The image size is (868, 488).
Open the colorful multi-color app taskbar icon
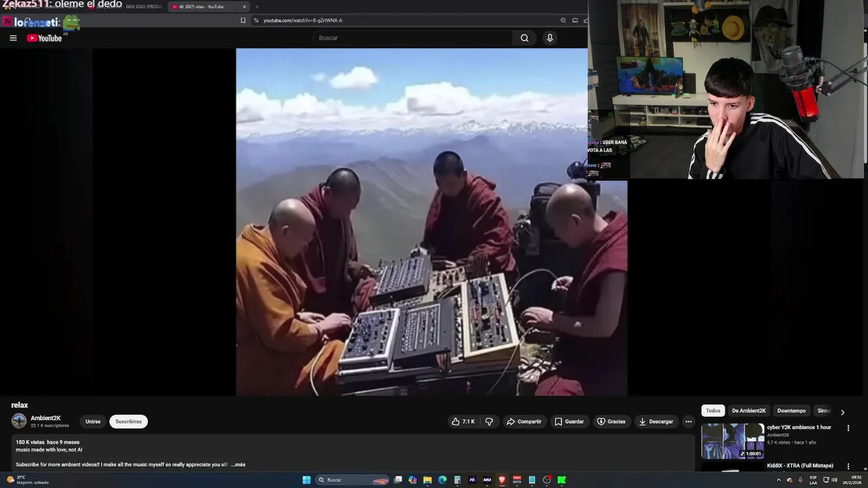pyautogui.click(x=412, y=480)
